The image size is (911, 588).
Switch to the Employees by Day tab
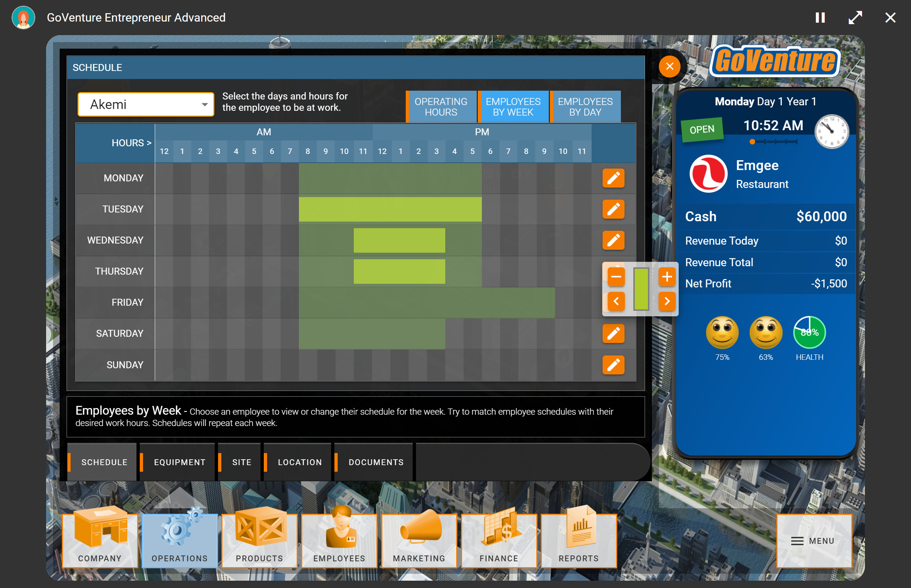point(585,106)
